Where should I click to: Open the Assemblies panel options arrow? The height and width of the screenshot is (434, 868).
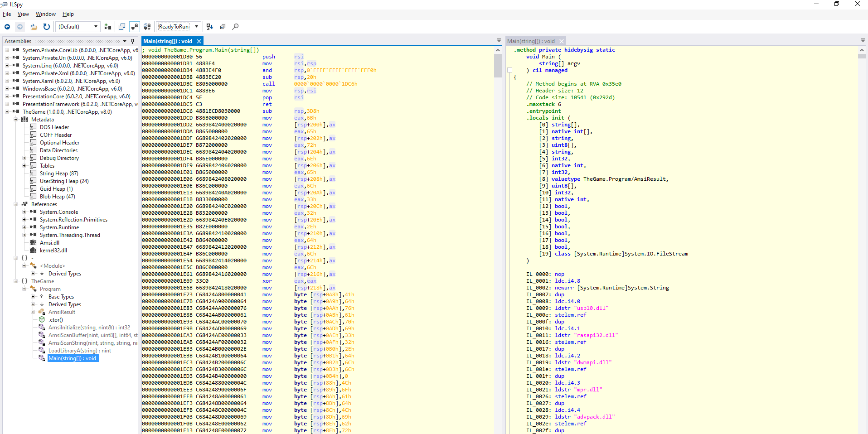[x=125, y=41]
